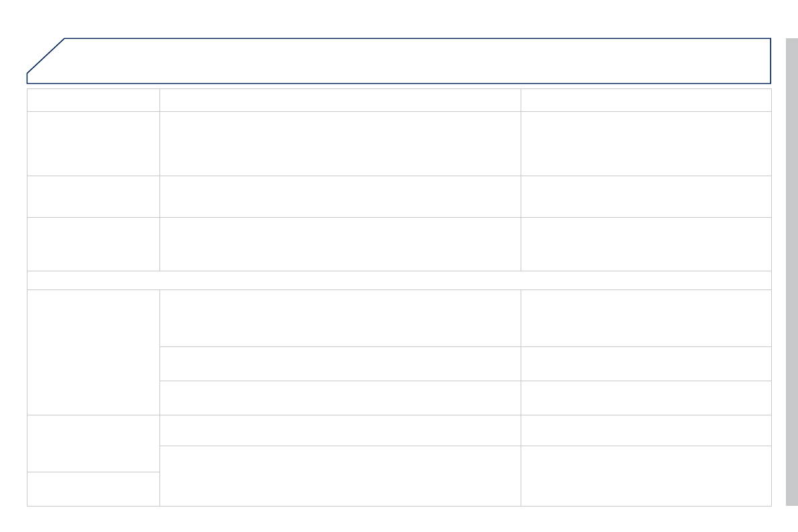The height and width of the screenshot is (532, 798).
Task: Click the left cell in the second table row
Action: click(93, 143)
